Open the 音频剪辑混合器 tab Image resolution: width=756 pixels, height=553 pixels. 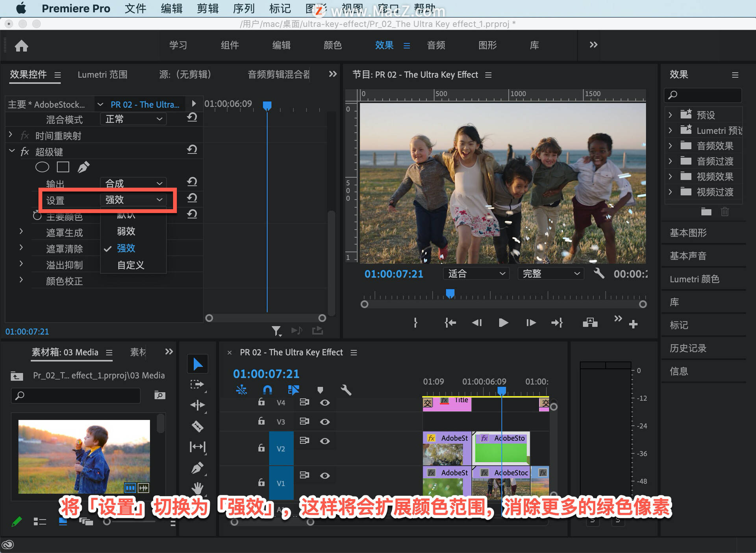click(x=278, y=75)
